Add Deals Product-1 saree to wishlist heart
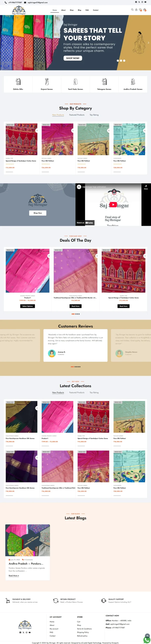This screenshot has height=644, width=151. click(40, 251)
